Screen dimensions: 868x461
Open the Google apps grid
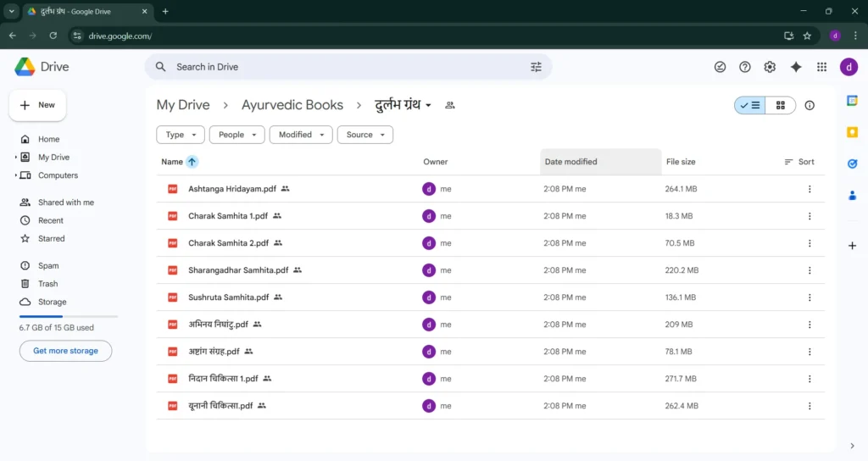click(821, 67)
